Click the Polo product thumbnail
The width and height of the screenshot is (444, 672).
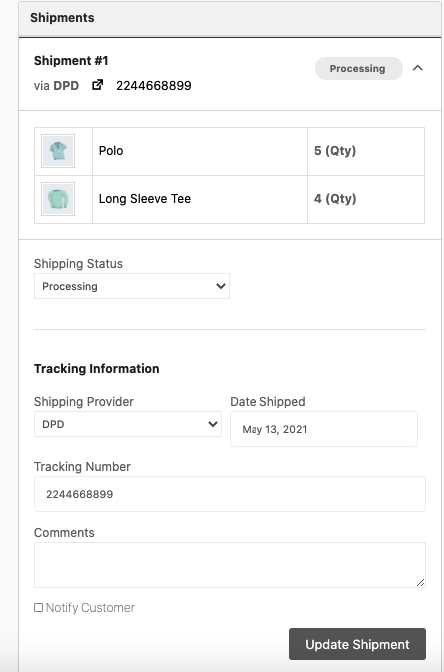click(x=58, y=151)
